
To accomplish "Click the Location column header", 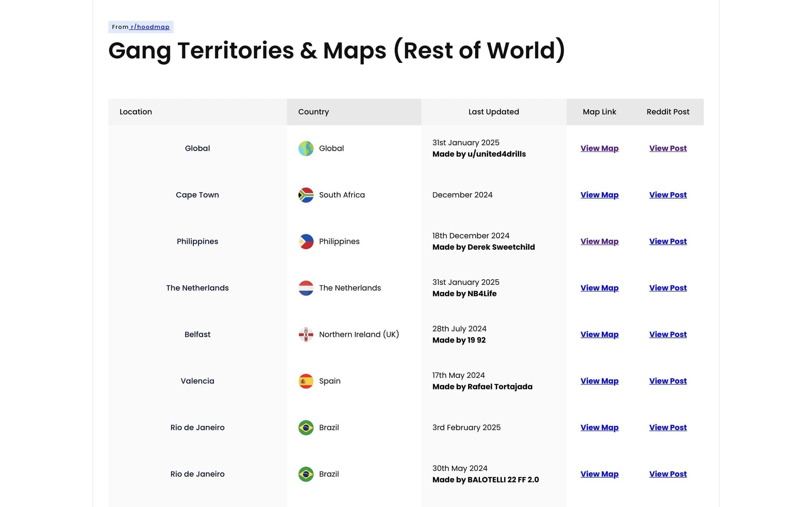I will click(197, 112).
